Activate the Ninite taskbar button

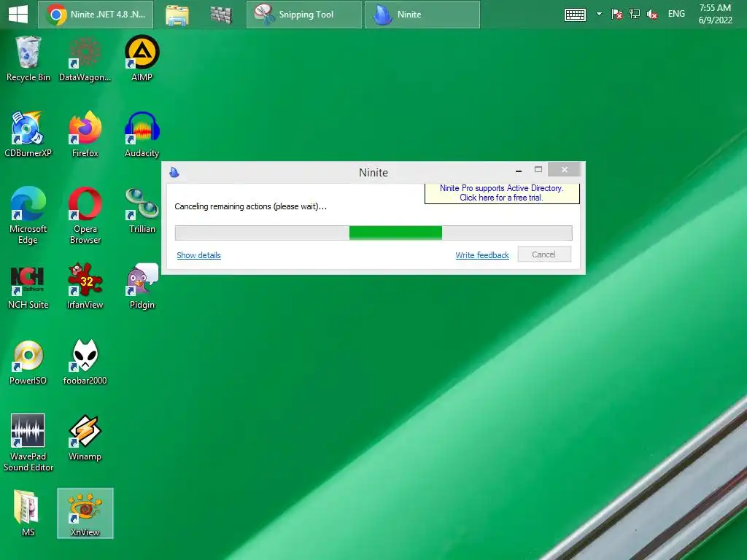[422, 15]
